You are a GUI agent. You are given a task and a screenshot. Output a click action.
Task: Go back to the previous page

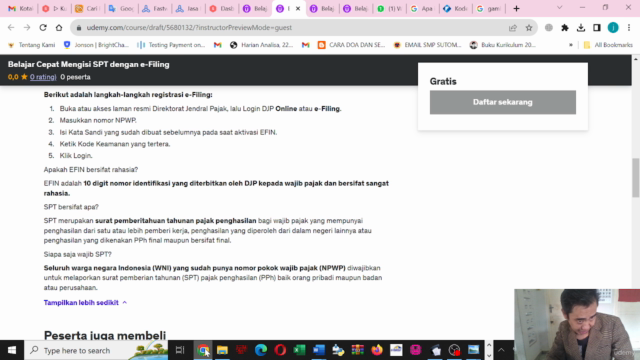point(11,28)
